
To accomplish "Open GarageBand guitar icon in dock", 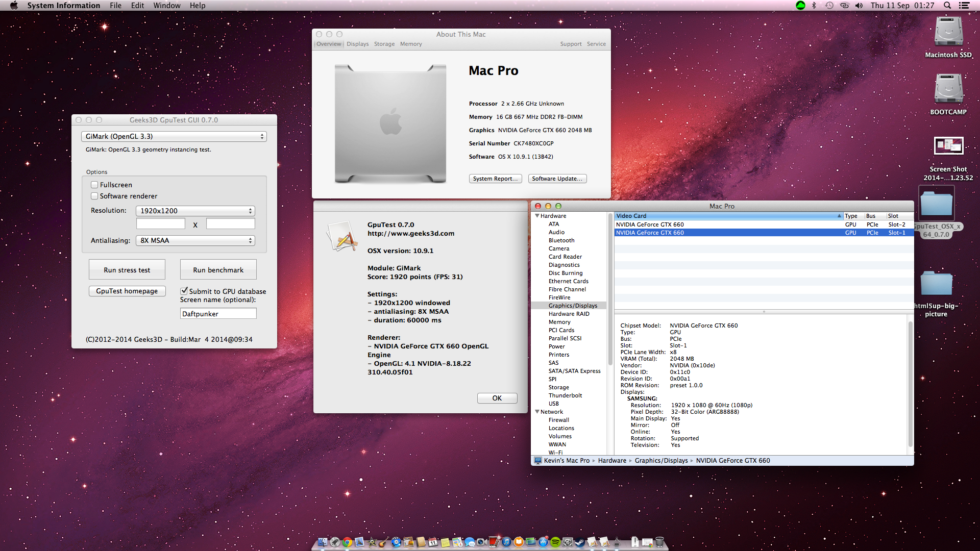I will (383, 542).
